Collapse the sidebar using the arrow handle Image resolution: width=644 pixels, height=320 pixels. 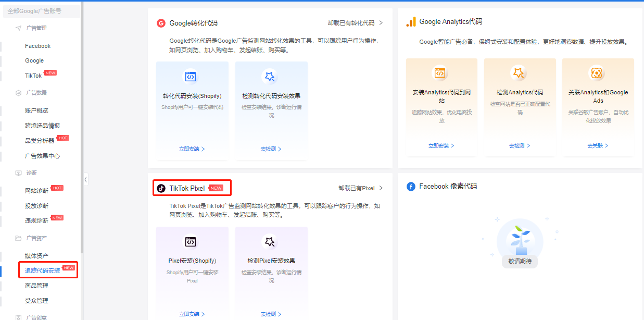[85, 180]
